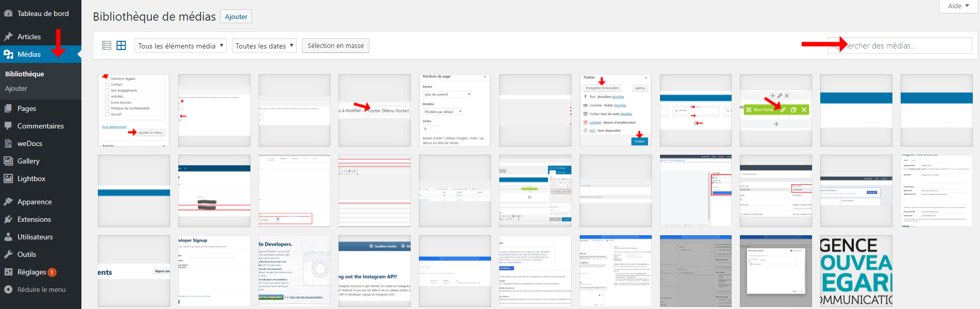Click the Tableau de bord dashboard icon

coord(8,13)
